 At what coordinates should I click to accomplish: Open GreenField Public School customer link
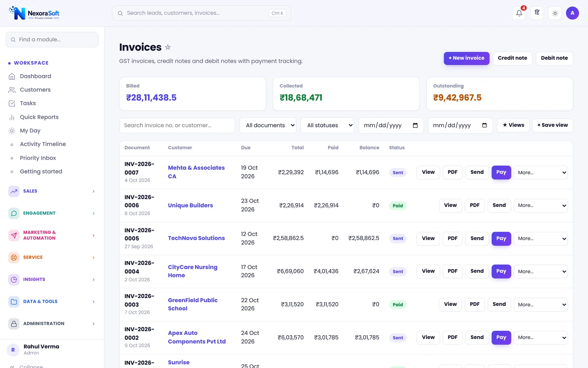[193, 304]
